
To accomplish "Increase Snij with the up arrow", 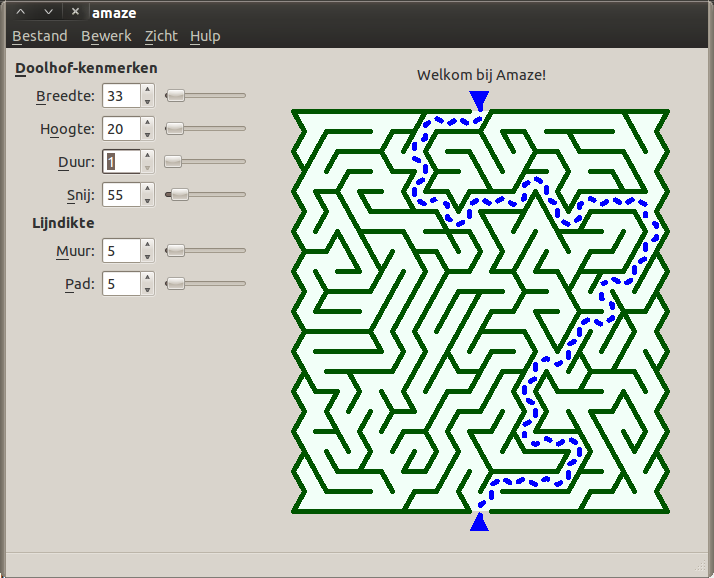I will tap(148, 189).
